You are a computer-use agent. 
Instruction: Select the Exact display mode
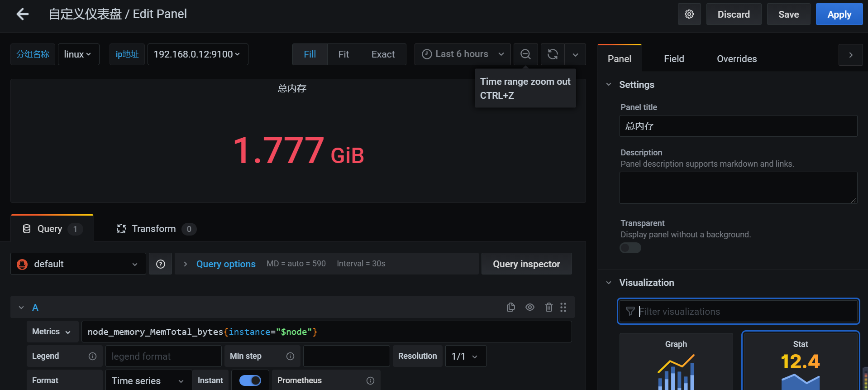pyautogui.click(x=383, y=54)
